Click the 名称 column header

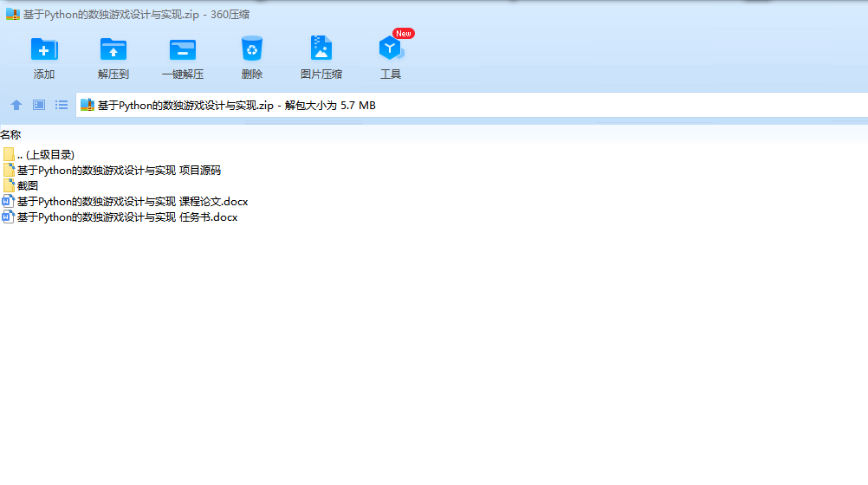point(10,134)
